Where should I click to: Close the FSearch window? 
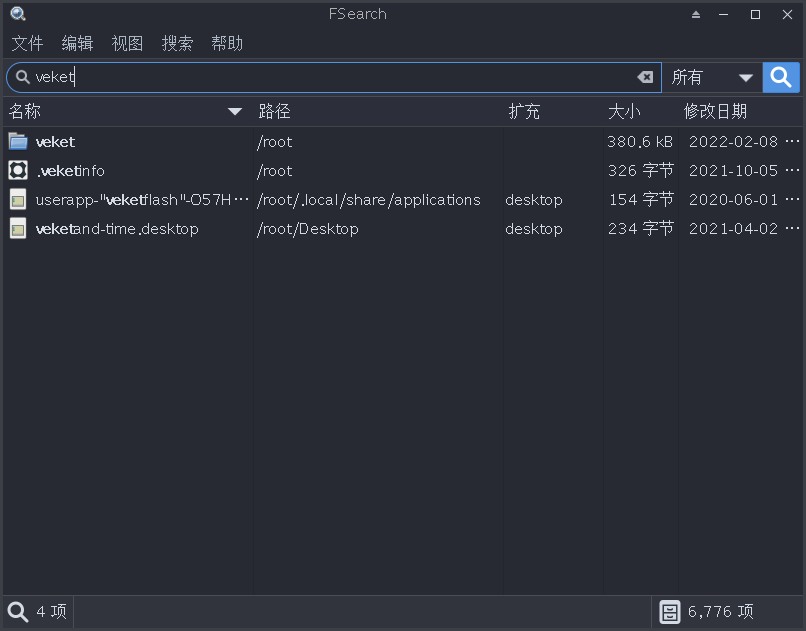click(787, 14)
